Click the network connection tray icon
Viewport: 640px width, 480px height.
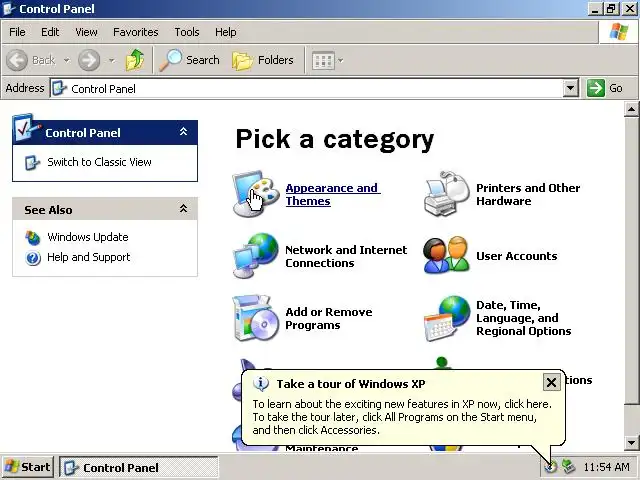568,466
